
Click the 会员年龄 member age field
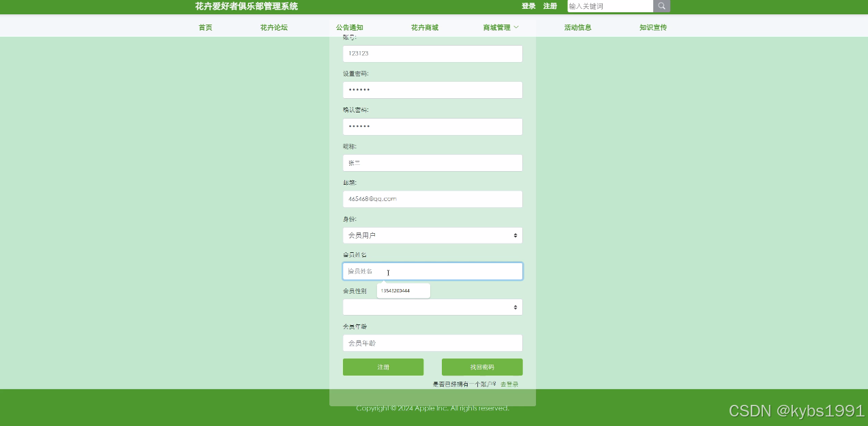point(432,343)
